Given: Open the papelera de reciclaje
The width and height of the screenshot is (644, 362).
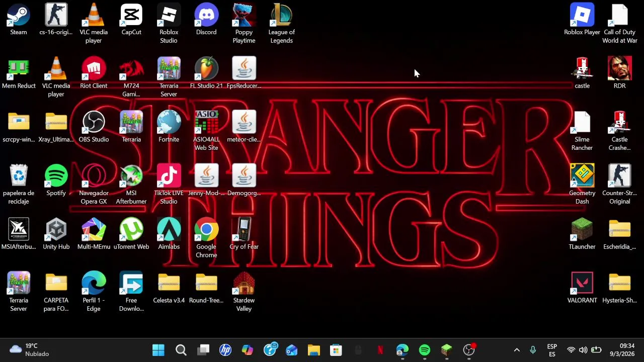Looking at the screenshot, I should 19,185.
